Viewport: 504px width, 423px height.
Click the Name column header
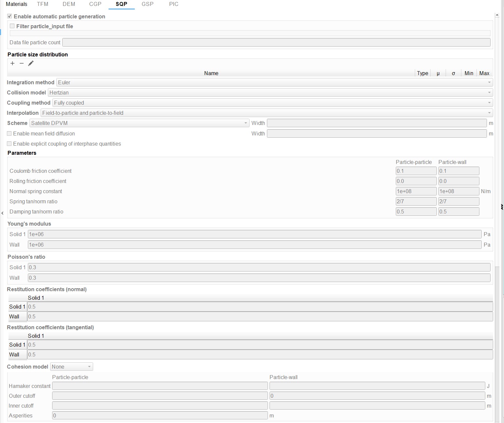(x=211, y=73)
